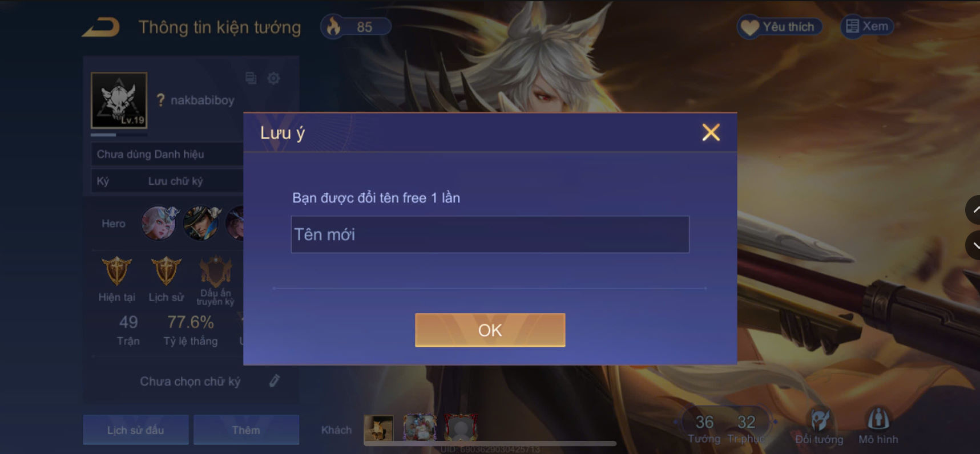
Task: Open the flame popularity counter showing 85
Action: 356,27
